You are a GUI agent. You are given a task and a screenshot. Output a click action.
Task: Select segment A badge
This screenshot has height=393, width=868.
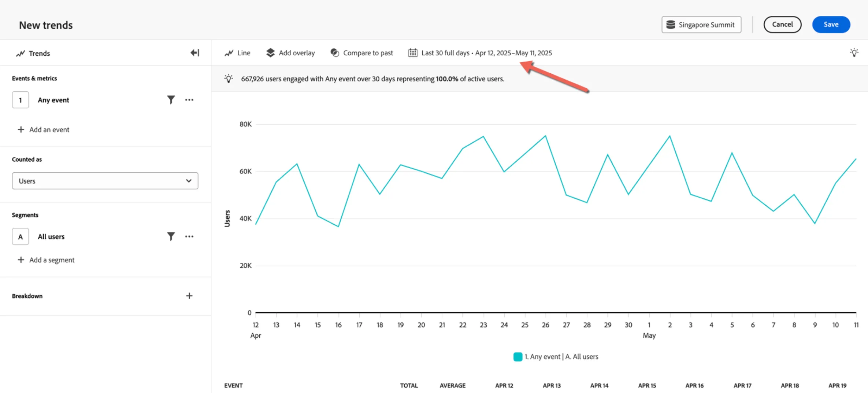pyautogui.click(x=21, y=236)
